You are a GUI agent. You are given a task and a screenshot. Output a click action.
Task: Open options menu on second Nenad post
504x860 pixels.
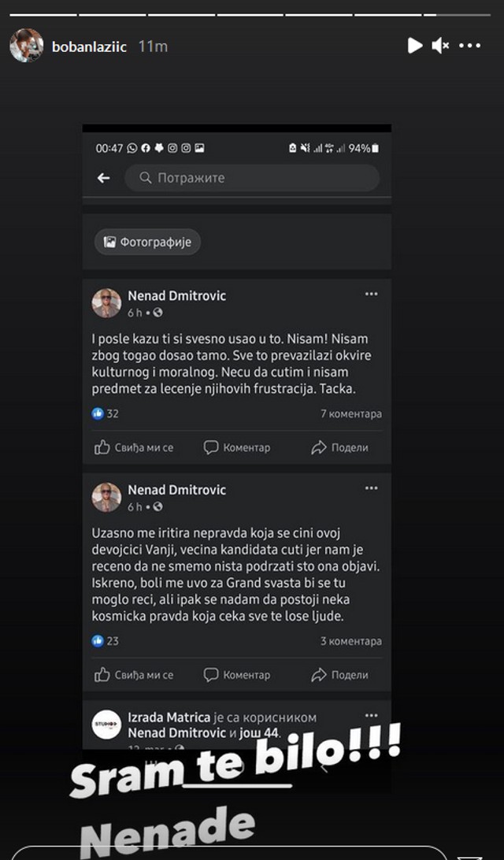click(371, 488)
